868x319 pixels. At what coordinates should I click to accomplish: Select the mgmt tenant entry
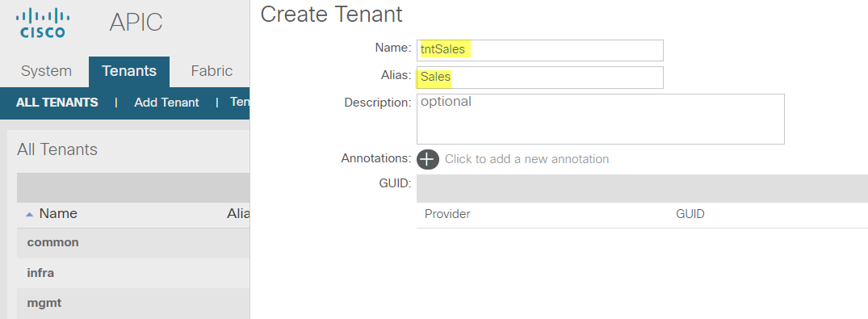tap(133, 303)
